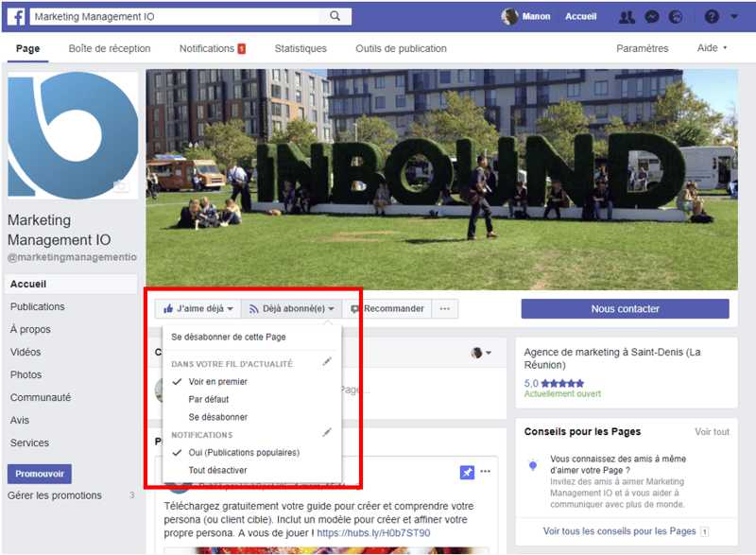The height and width of the screenshot is (555, 756).
Task: Open Services in left sidebar
Action: click(x=30, y=442)
